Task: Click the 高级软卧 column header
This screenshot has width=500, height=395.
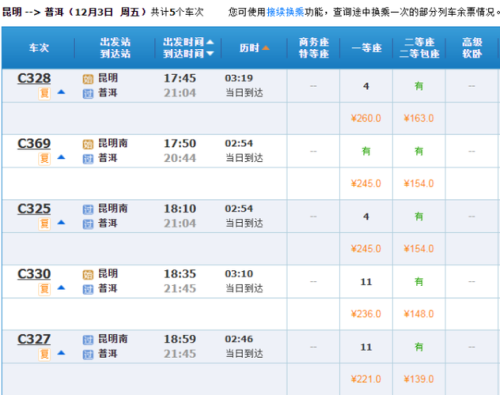Action: [x=472, y=48]
